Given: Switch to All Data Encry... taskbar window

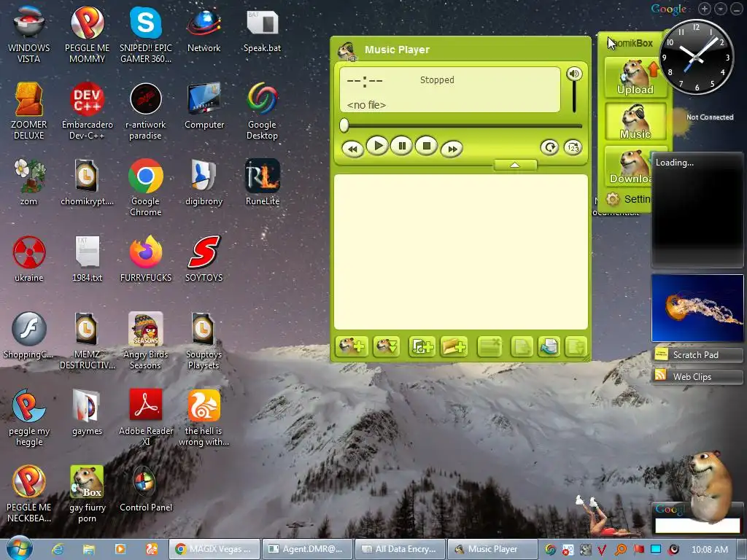Looking at the screenshot, I should pos(400,549).
